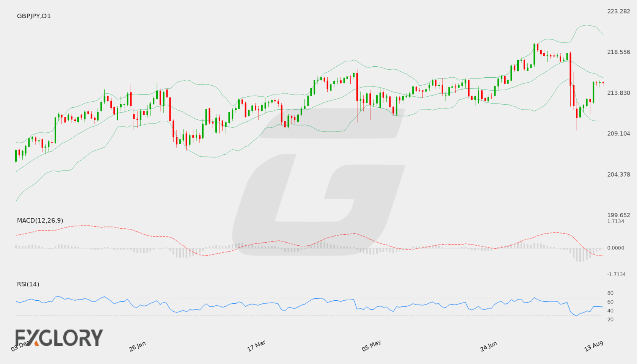Click the 13 Aug date label
This screenshot has height=364, width=637.
[x=594, y=346]
